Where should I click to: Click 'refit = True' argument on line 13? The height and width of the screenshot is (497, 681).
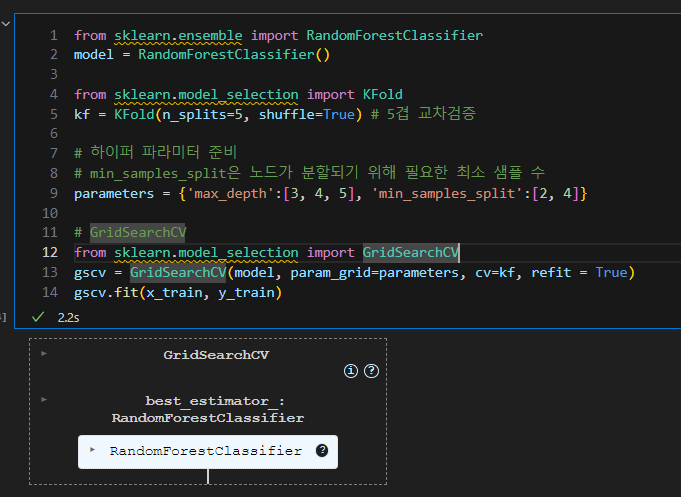click(x=579, y=272)
